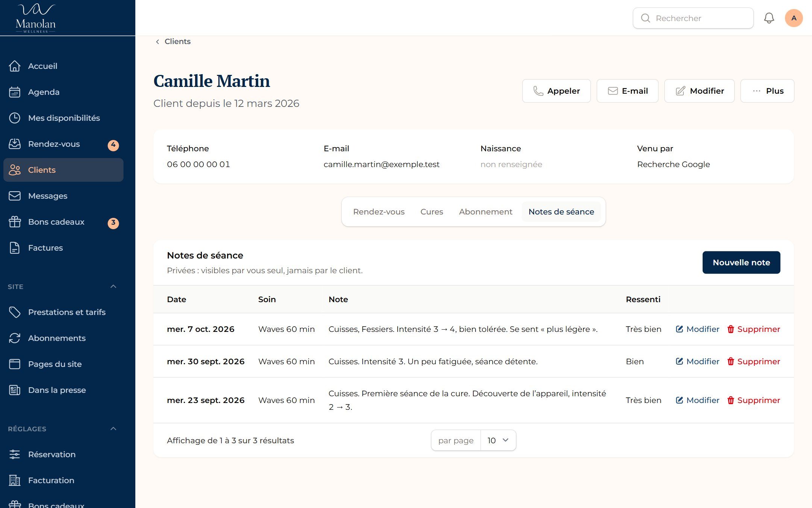Modify the 7 oct. 2026 note
The width and height of the screenshot is (812, 508).
point(697,329)
